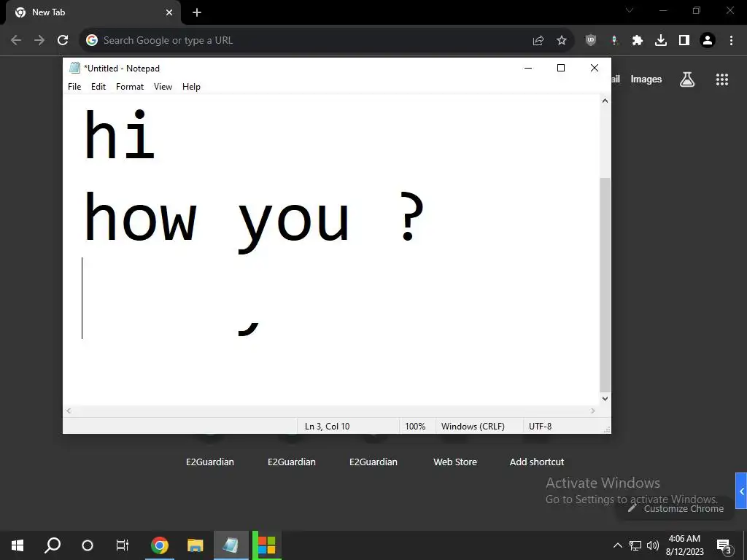The image size is (747, 560).
Task: Open a new Chrome tab with plus
Action: (x=197, y=12)
